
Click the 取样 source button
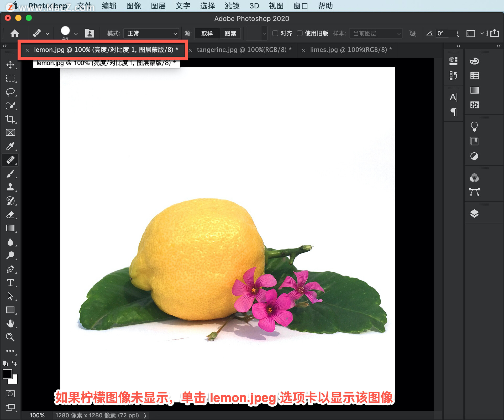(x=207, y=33)
